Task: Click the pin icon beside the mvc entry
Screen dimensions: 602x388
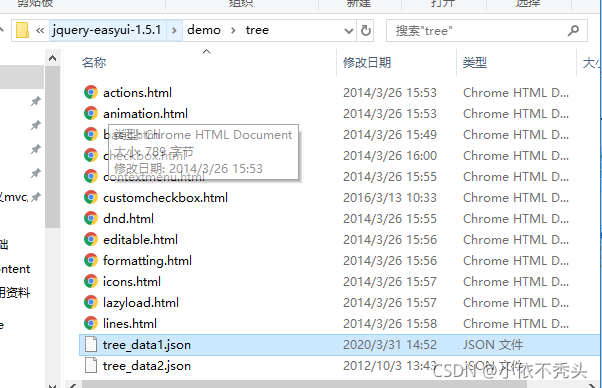Action: coord(35,197)
